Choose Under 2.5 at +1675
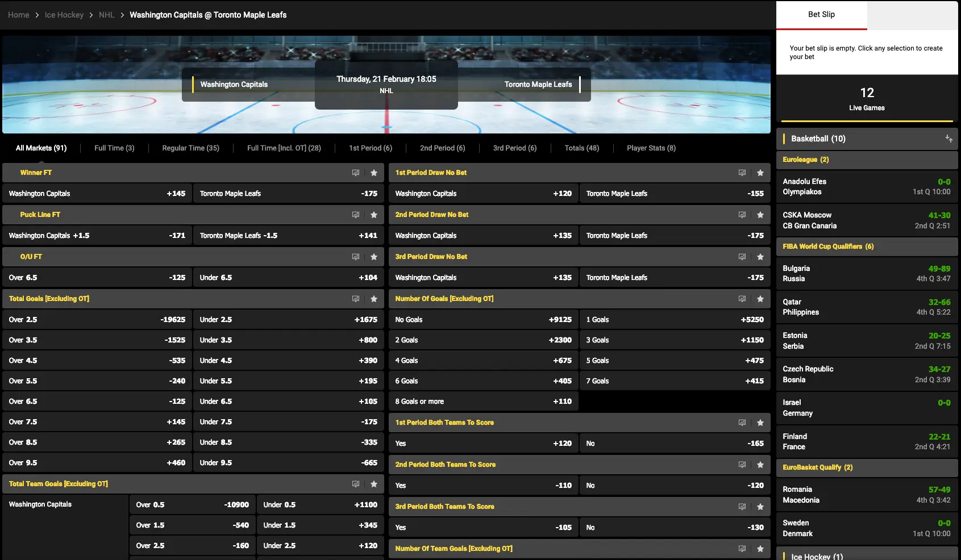 pos(289,320)
